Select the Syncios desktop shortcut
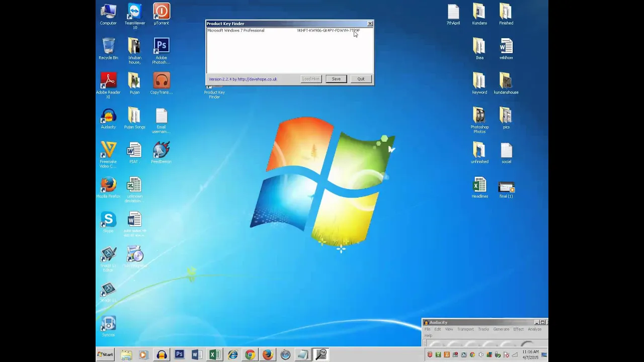 click(108, 327)
